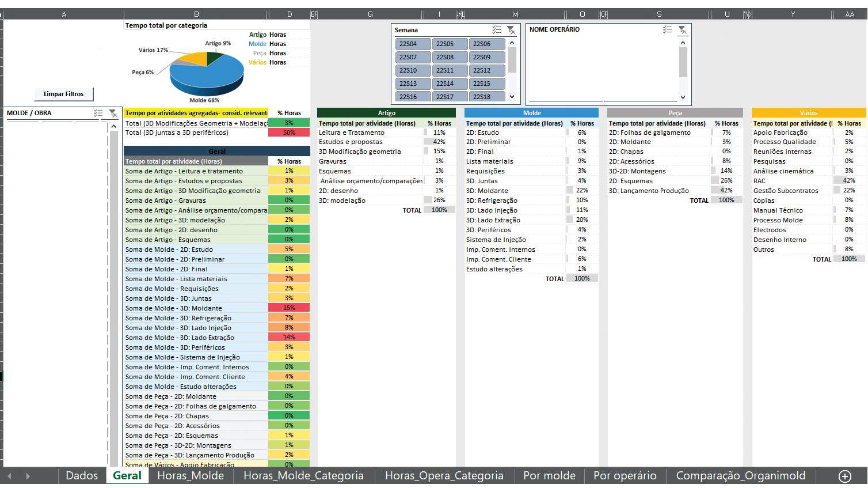Select week 22S13 in Semana slicer
Screen dimensions: 868x488
[413, 84]
